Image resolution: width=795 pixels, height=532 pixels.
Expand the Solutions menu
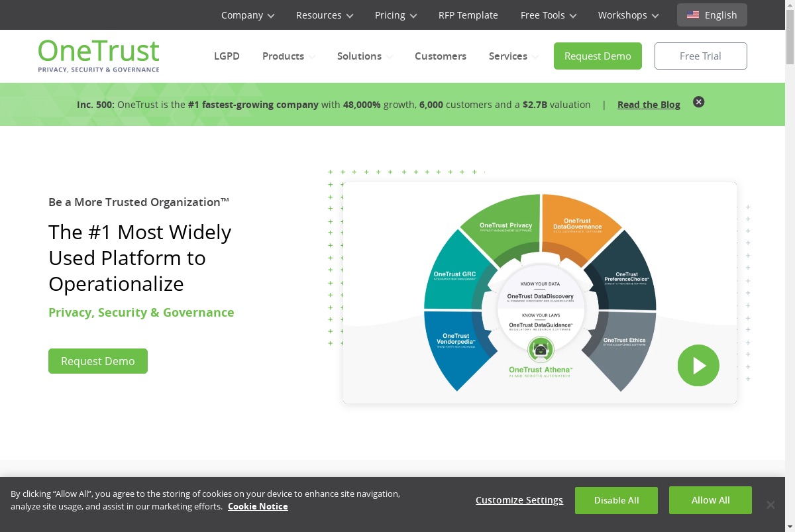365,56
